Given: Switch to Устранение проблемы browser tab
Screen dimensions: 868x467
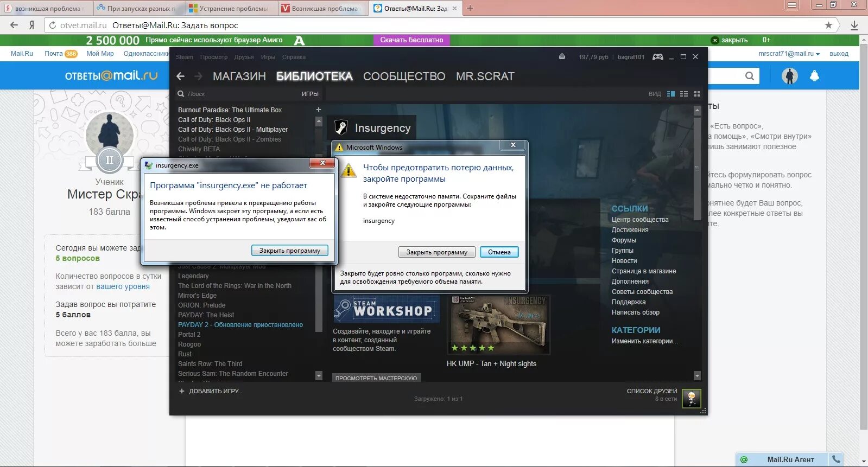Looking at the screenshot, I should tap(231, 8).
